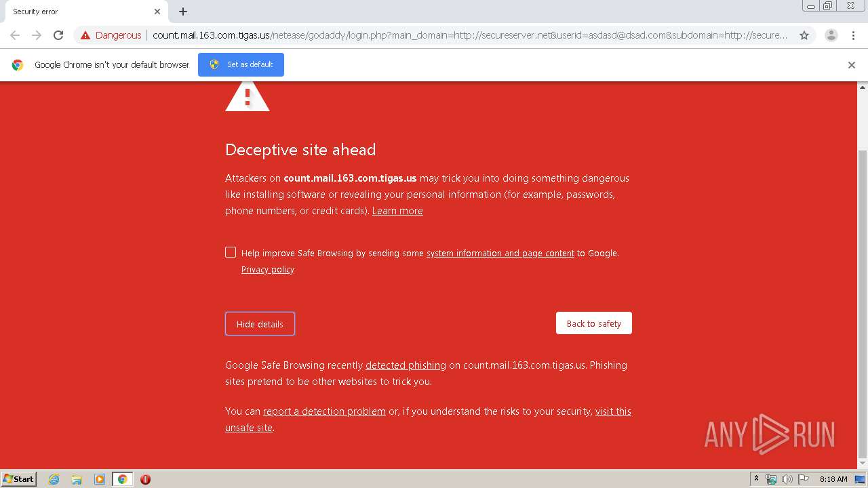Click report a detection problem link
Screen dimensions: 868x488
coord(324,411)
